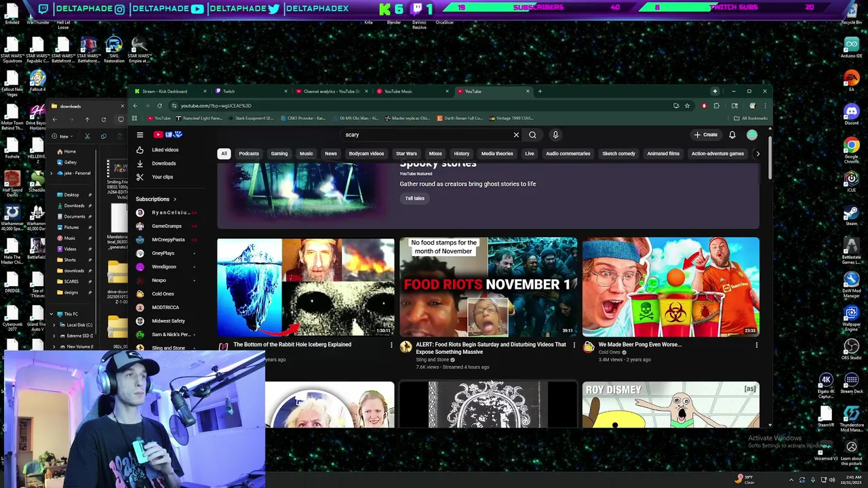Open Discord desktop shortcut
This screenshot has width=868, height=488.
[851, 114]
